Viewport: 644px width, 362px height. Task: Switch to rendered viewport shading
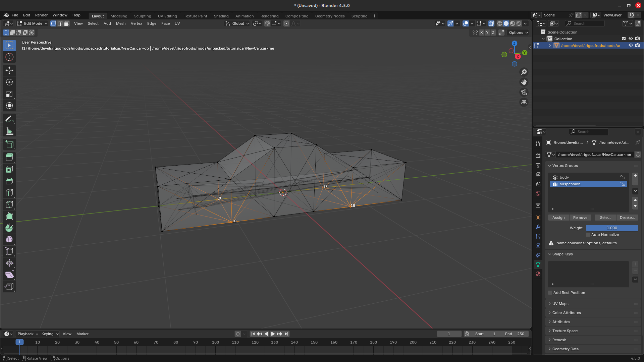click(519, 23)
